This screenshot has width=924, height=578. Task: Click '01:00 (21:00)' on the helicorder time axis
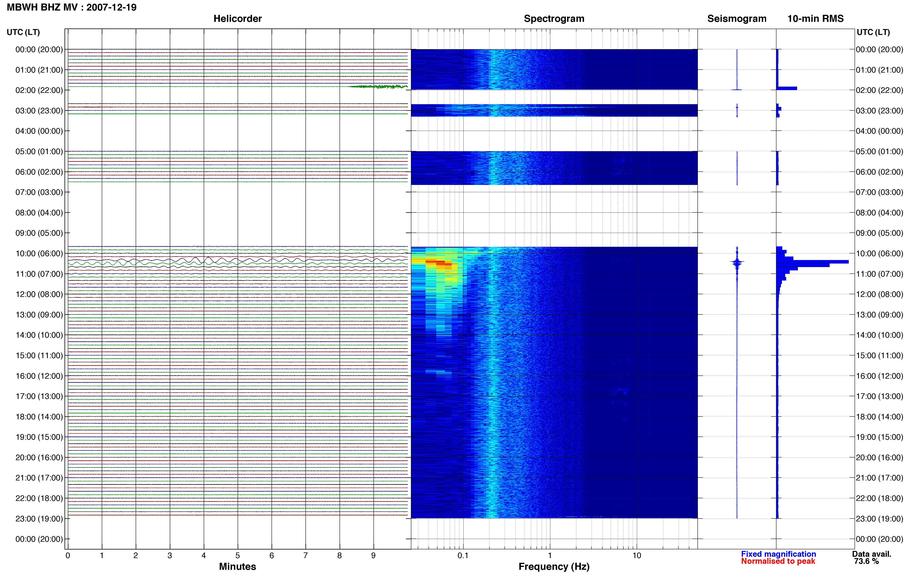39,70
